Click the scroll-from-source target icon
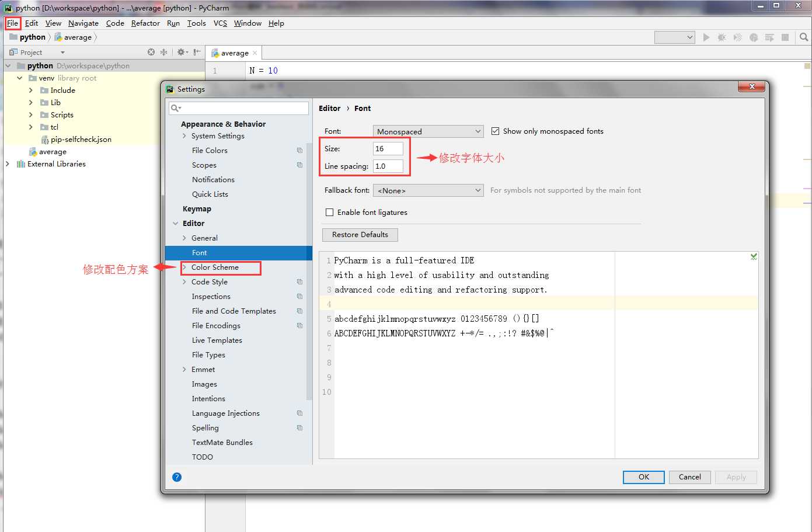 point(151,52)
